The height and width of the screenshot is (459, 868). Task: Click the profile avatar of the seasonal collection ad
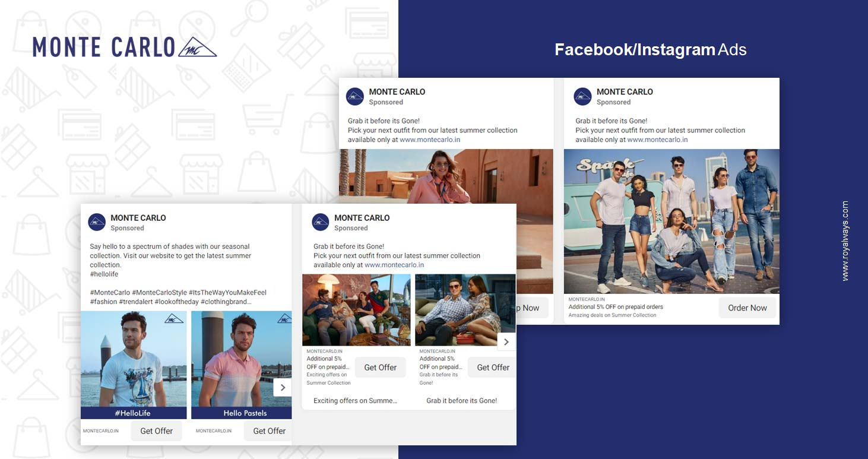(97, 222)
